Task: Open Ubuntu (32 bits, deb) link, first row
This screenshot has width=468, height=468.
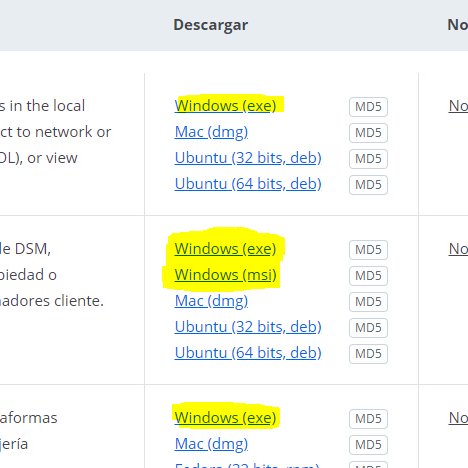Action: [x=248, y=158]
